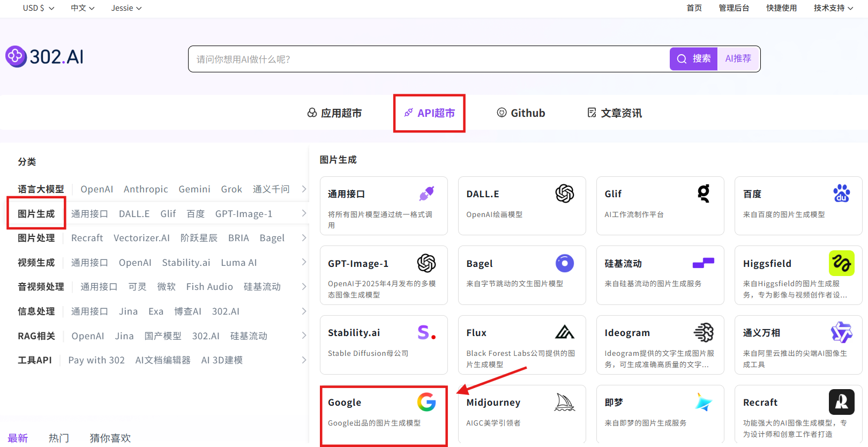Image resolution: width=868 pixels, height=447 pixels.
Task: Expand the 视频生成 row arrow
Action: [304, 262]
